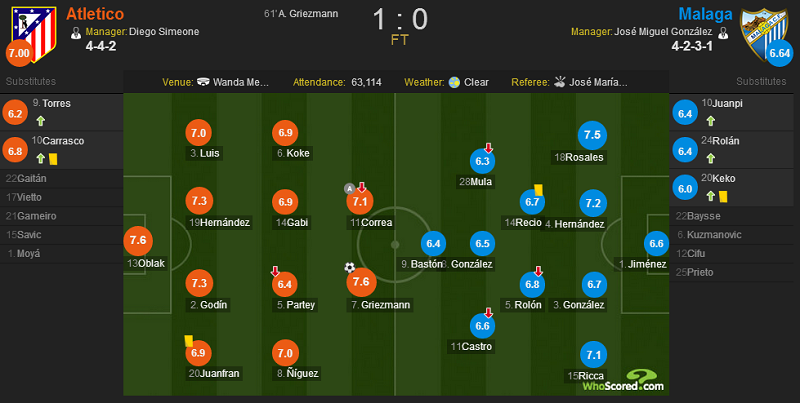Click the referee whistle icon
The image size is (800, 403).
[560, 82]
